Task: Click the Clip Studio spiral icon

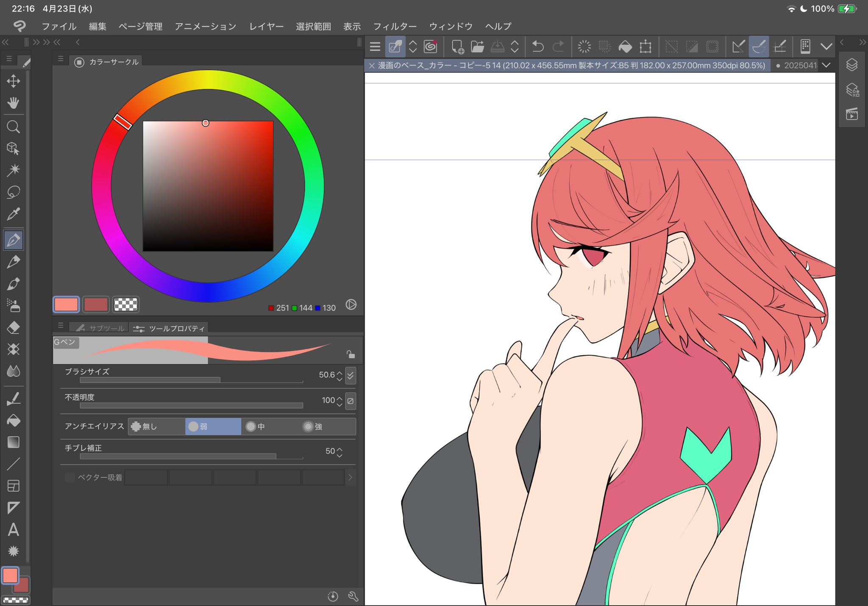Action: pyautogui.click(x=430, y=46)
